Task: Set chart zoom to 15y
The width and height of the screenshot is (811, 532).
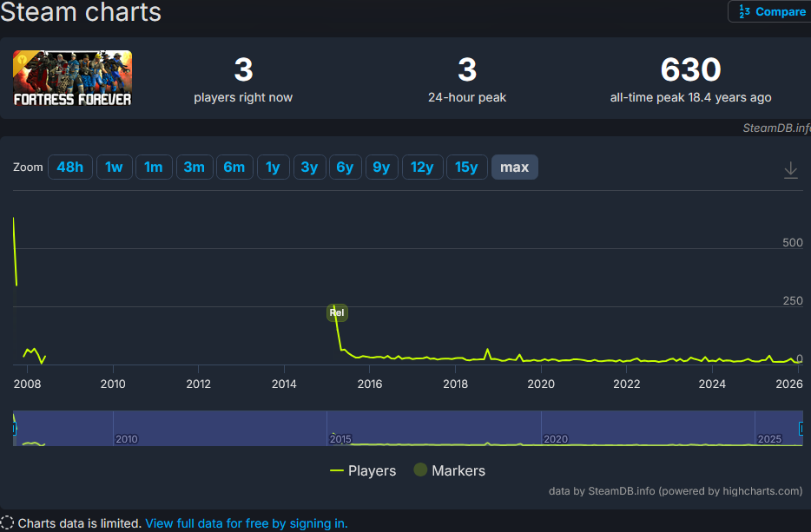Action: click(466, 167)
